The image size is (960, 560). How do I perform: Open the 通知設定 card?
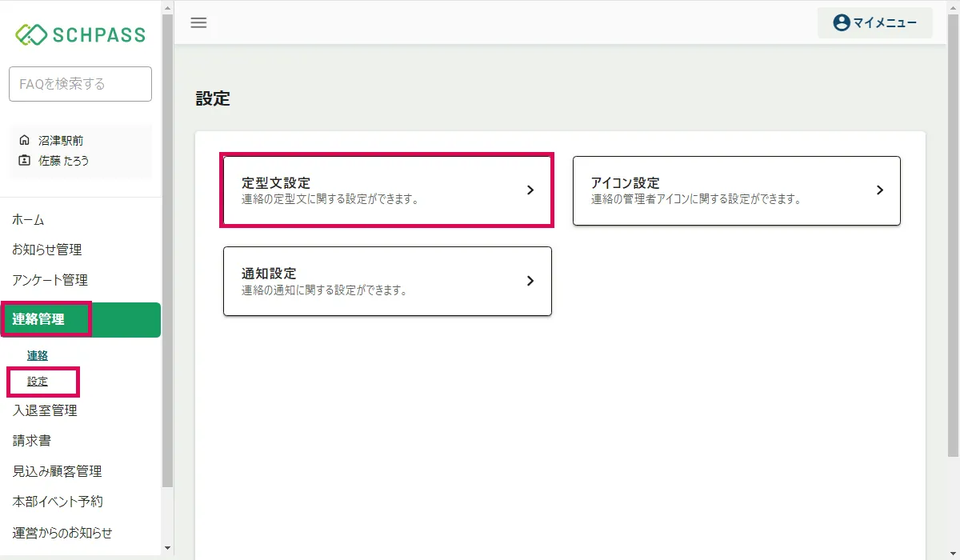pos(387,281)
